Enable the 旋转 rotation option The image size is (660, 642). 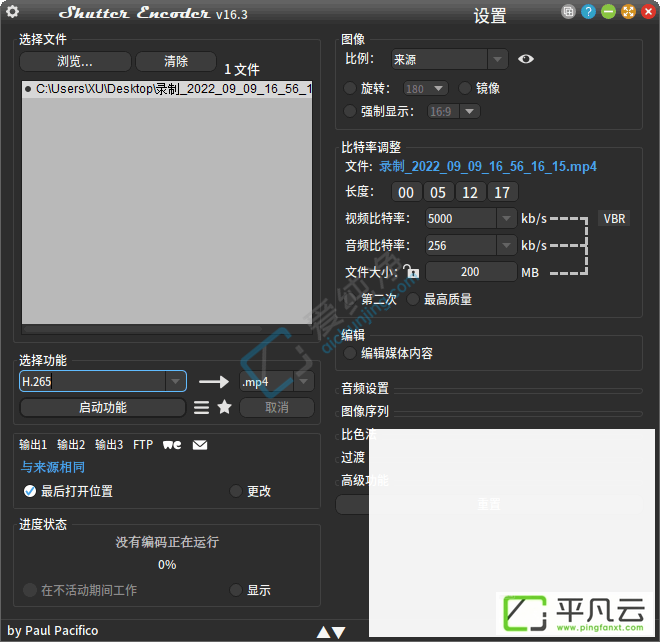[x=350, y=88]
